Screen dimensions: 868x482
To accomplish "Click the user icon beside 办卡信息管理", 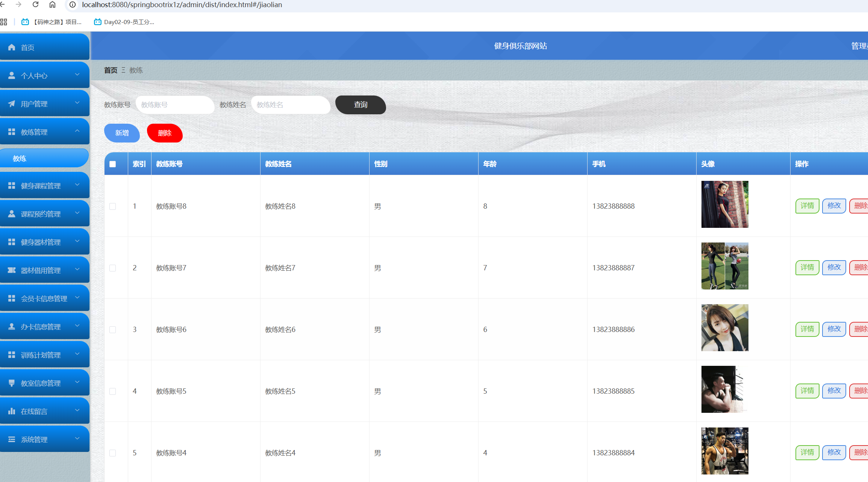I will click(x=12, y=327).
